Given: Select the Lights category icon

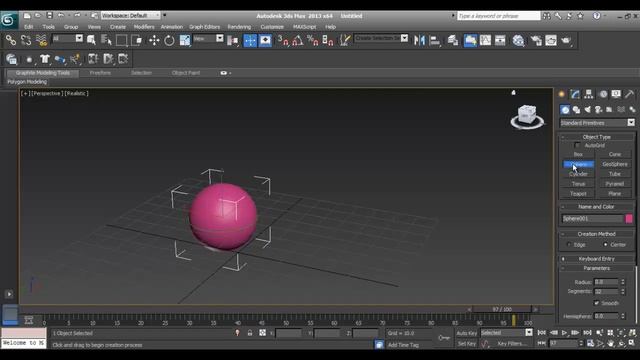Looking at the screenshot, I should coord(587,109).
